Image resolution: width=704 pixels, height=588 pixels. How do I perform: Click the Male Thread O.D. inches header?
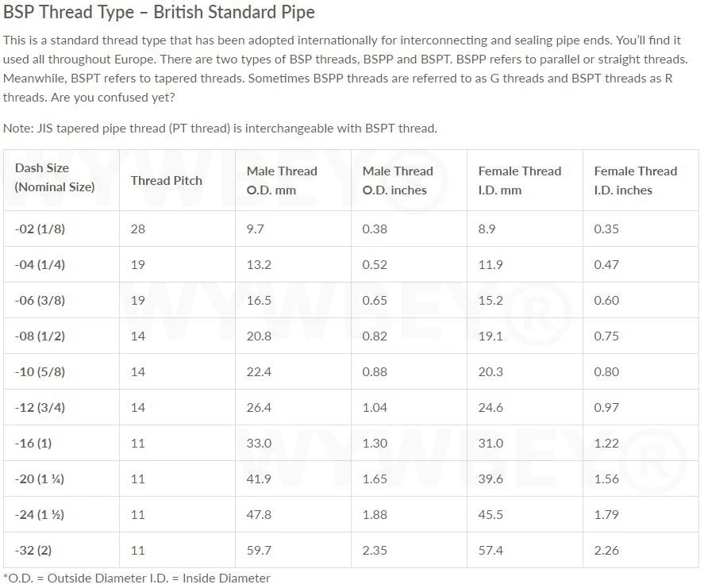click(x=398, y=180)
